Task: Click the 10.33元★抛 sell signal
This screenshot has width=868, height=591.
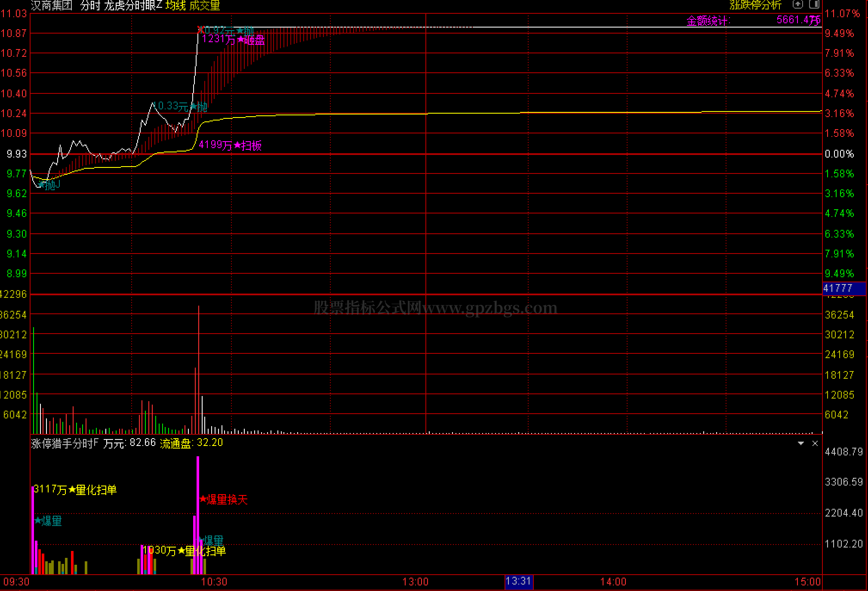Action: coord(181,106)
